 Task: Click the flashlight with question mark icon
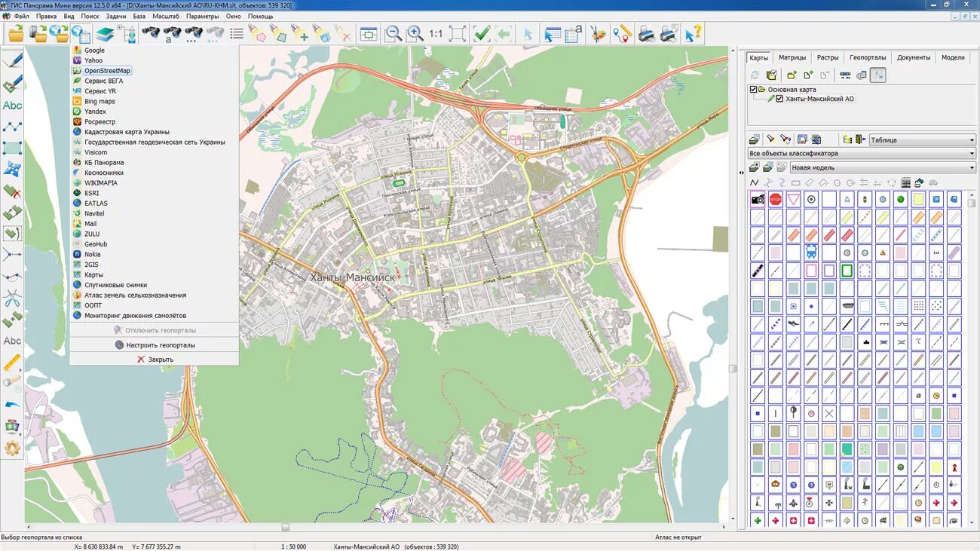point(786,139)
